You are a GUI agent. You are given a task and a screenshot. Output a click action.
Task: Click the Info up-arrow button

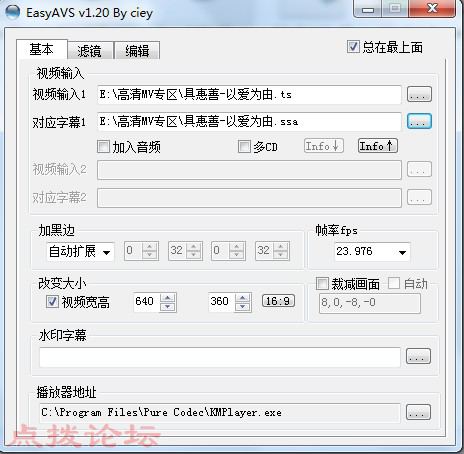(x=378, y=146)
